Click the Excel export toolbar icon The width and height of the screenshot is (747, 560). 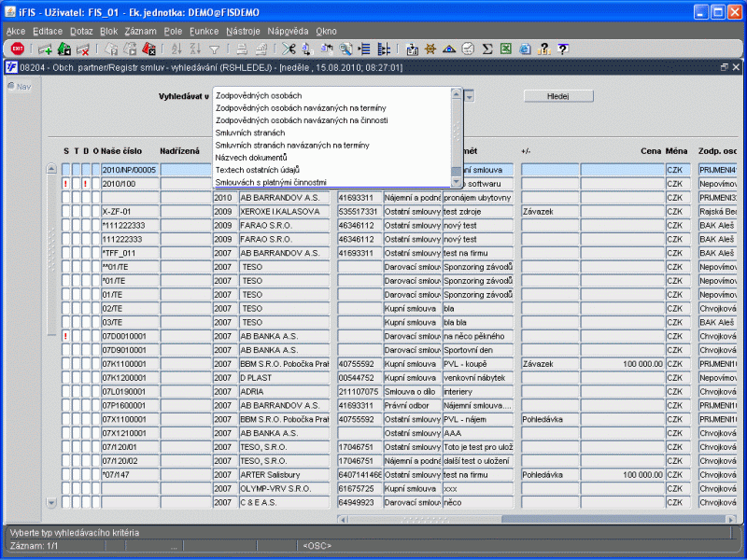[x=505, y=49]
